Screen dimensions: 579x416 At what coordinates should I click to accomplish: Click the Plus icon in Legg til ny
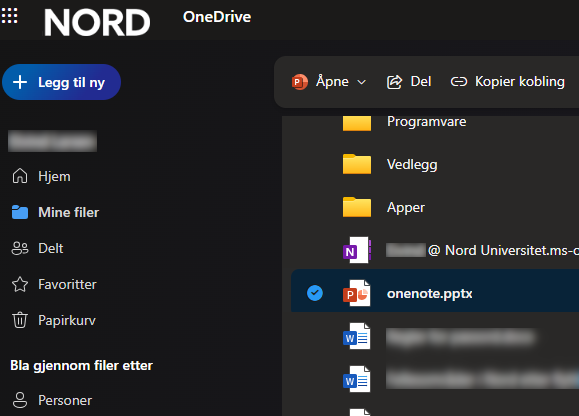20,82
